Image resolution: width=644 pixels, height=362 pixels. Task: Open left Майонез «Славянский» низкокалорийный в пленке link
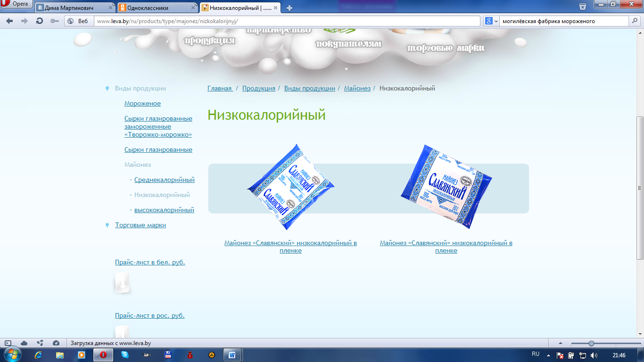[290, 247]
